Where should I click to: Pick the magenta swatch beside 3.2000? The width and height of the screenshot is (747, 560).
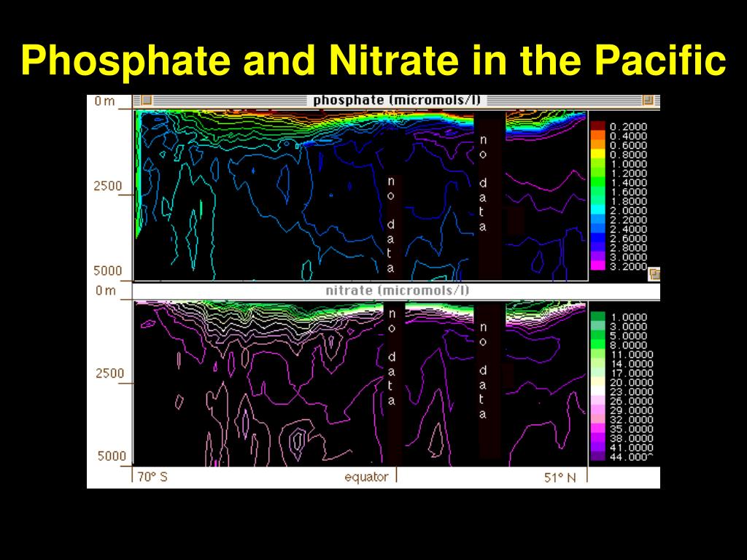click(x=598, y=265)
